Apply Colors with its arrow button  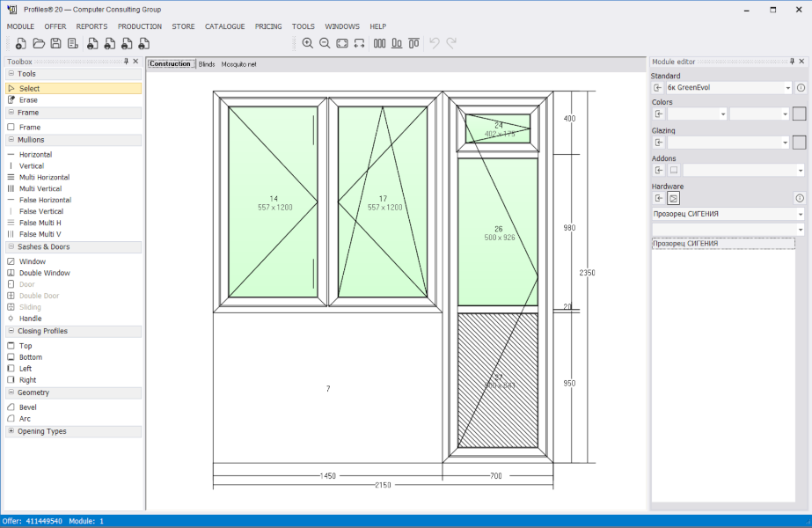[x=659, y=114]
